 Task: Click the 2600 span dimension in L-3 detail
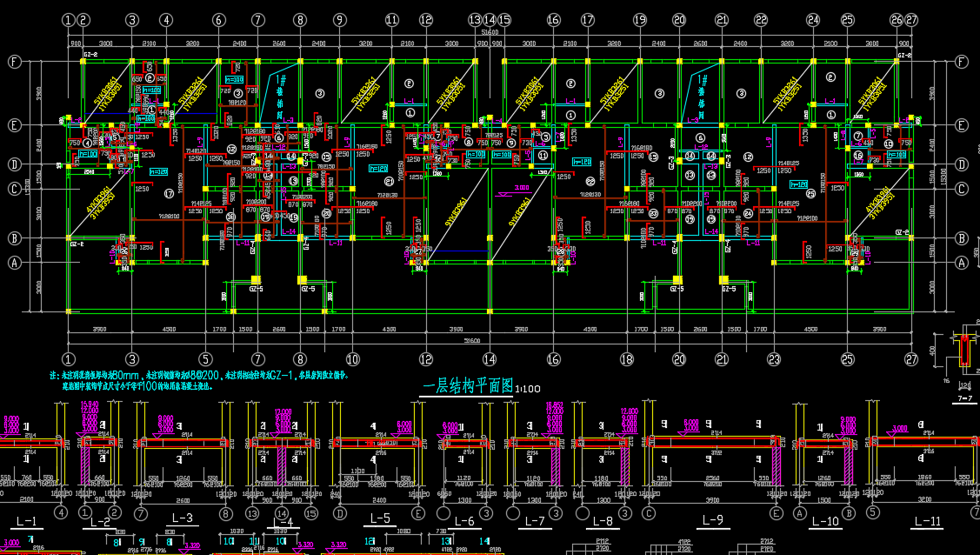click(183, 500)
